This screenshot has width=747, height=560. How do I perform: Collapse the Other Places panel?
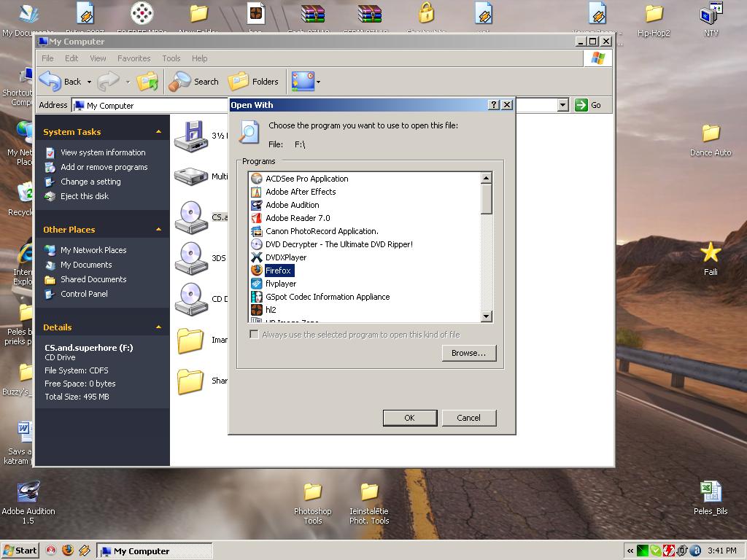(x=158, y=230)
